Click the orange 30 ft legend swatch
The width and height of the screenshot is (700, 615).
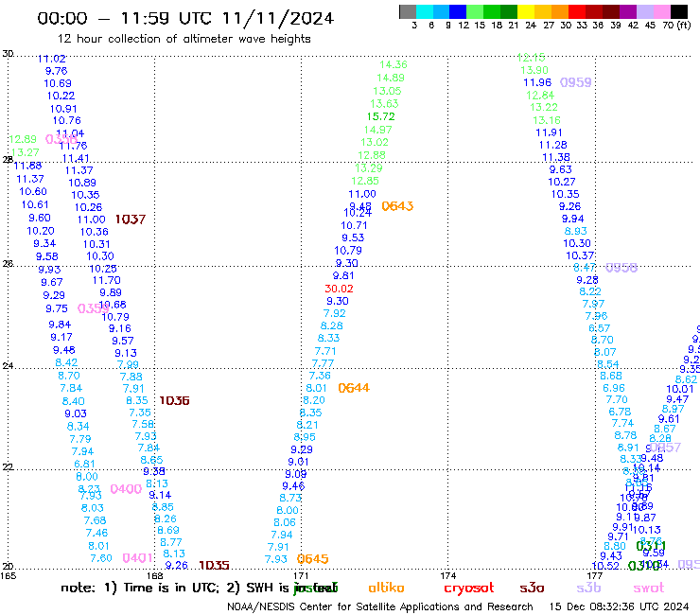tap(560, 11)
